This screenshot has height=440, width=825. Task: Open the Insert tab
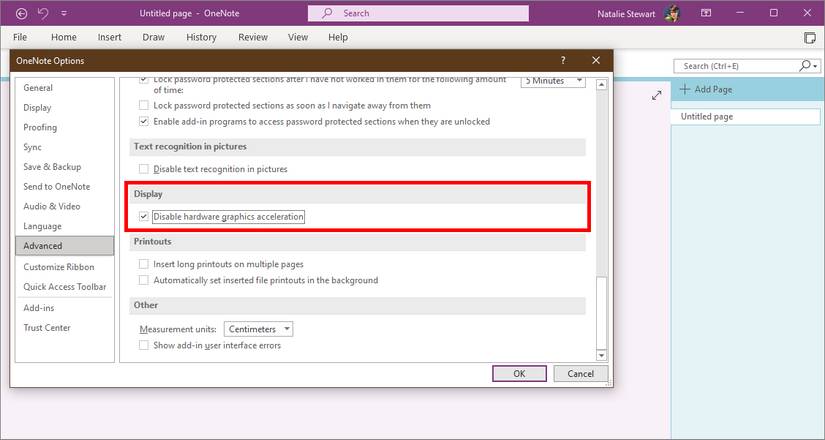pyautogui.click(x=109, y=37)
